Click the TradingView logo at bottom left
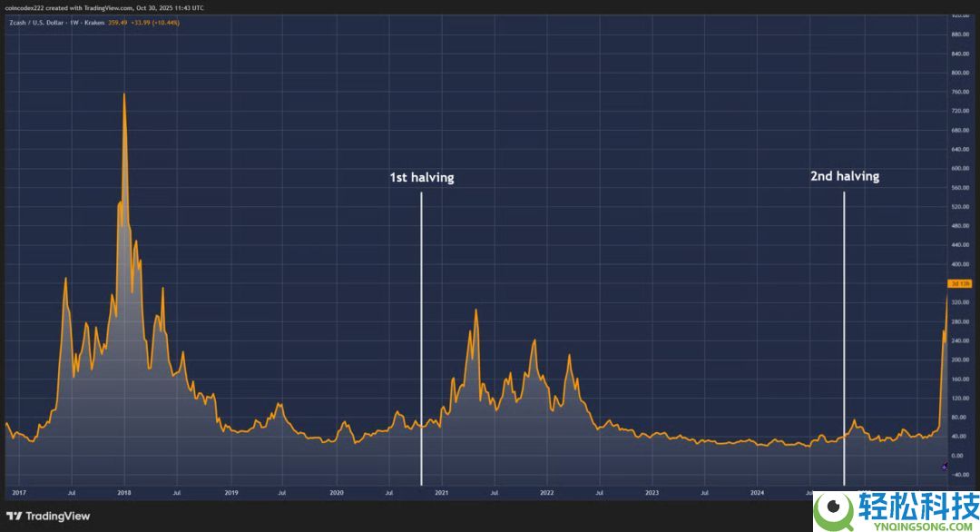 click(48, 516)
